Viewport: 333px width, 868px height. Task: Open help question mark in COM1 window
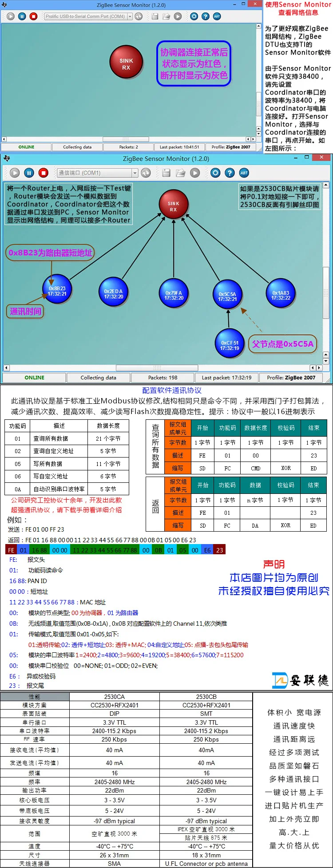(230, 173)
